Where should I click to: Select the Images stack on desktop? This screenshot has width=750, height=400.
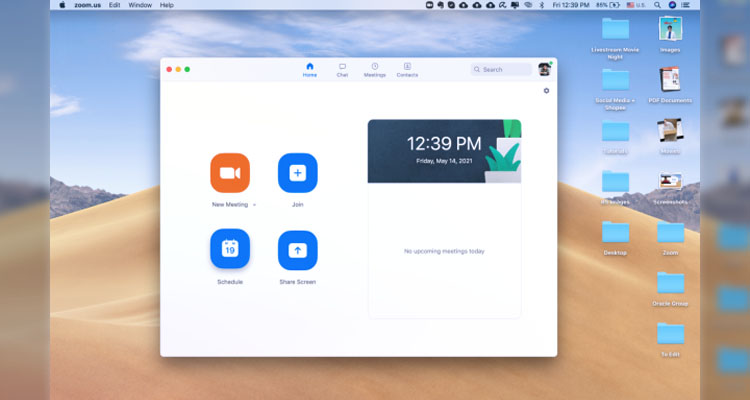tap(670, 29)
